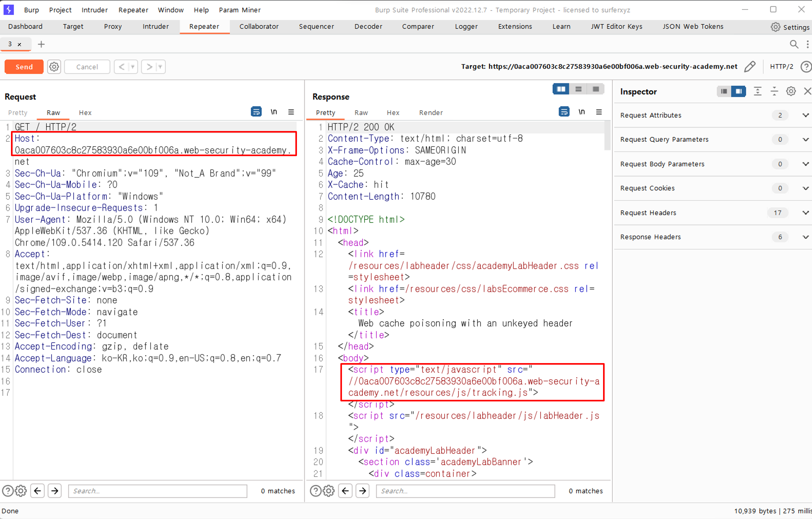This screenshot has height=519, width=812.
Task: Open history back dropdown arrow
Action: pyautogui.click(x=133, y=67)
